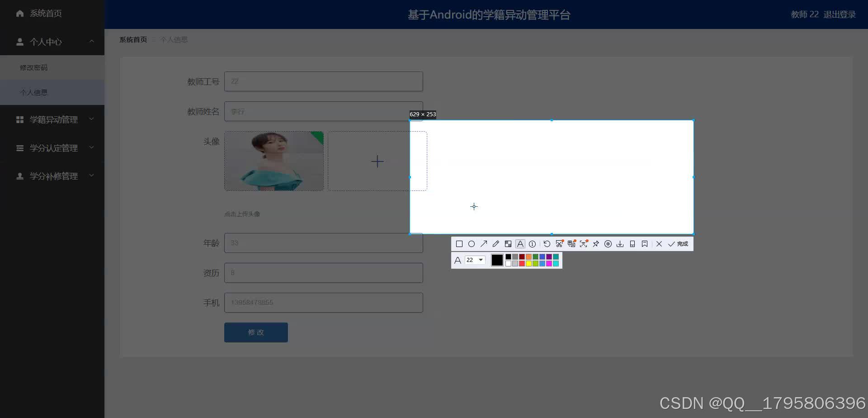Click 完成 to finish screenshot
Image resolution: width=868 pixels, height=418 pixels.
click(x=678, y=244)
